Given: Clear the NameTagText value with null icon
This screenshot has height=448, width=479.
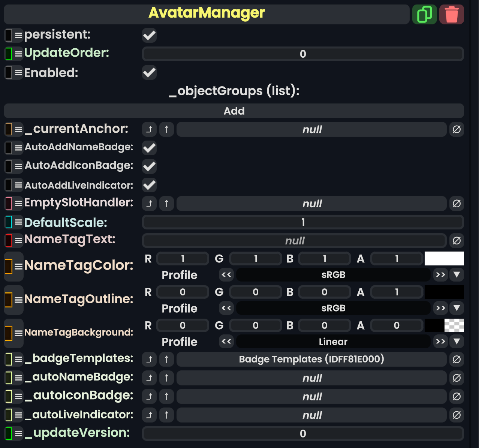Looking at the screenshot, I should pos(457,241).
